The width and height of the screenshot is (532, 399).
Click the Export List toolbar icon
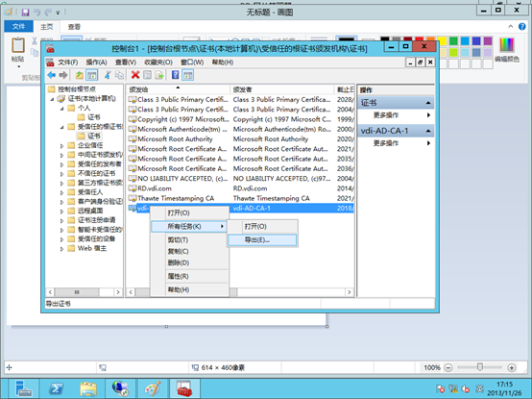(x=159, y=75)
